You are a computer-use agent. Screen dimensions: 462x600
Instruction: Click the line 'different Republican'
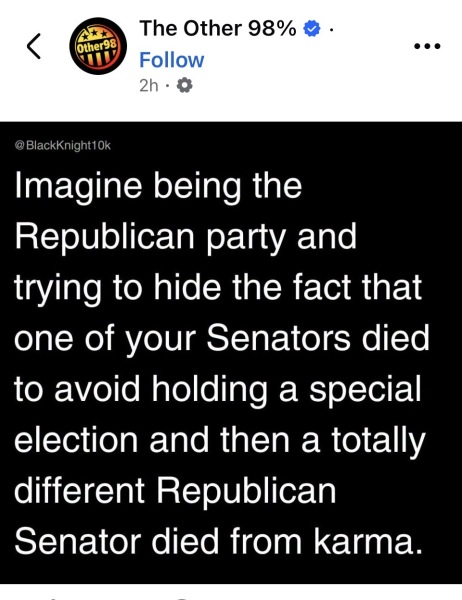point(175,491)
